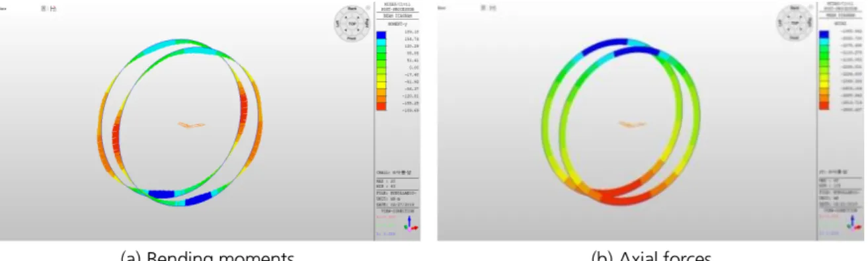Click the XYZ axis triad in axial forces view
The image size is (868, 261).
[853, 223]
